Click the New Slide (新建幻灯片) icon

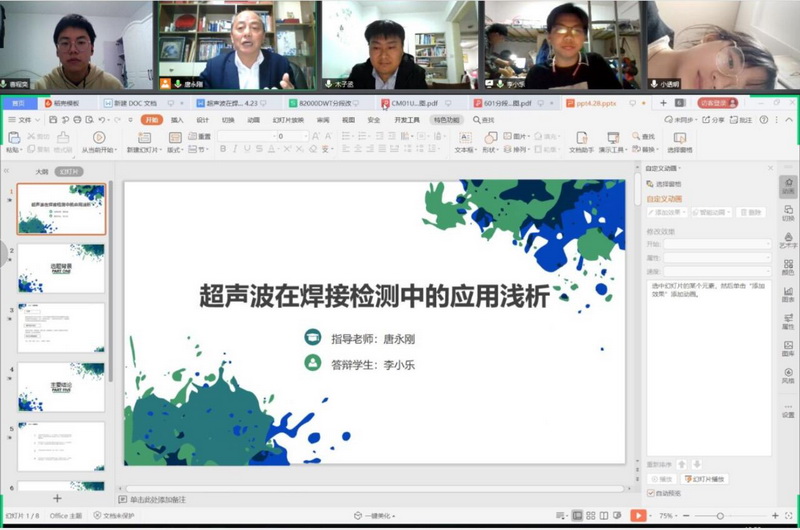[x=146, y=137]
